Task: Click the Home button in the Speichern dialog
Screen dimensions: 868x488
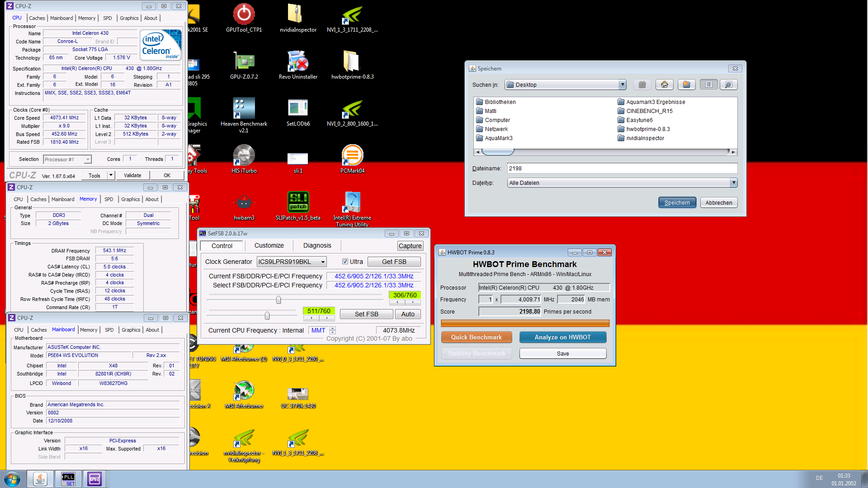Action: click(x=665, y=84)
